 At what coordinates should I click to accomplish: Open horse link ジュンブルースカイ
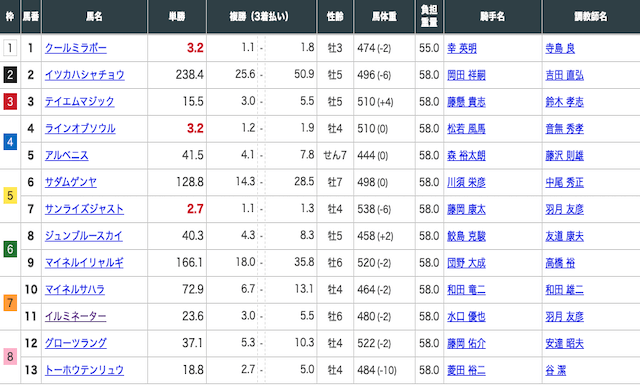pos(84,236)
